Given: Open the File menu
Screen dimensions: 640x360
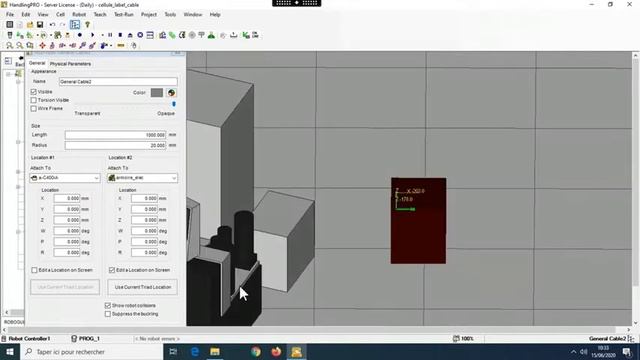Looking at the screenshot, I should [x=10, y=14].
